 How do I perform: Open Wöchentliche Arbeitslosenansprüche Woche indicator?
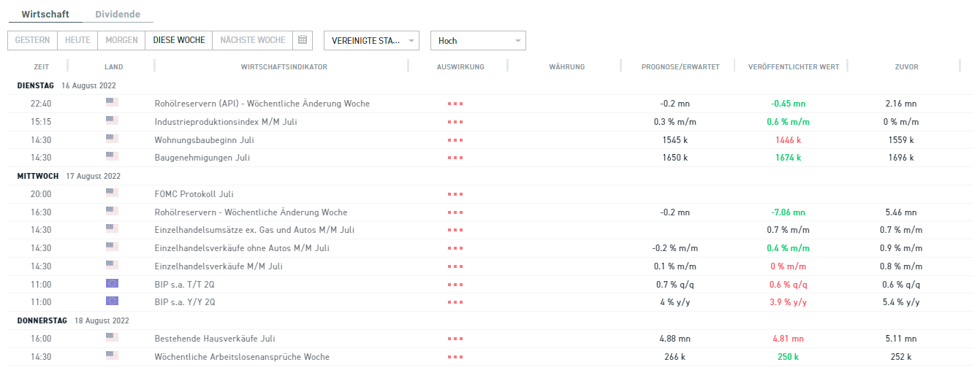242,357
